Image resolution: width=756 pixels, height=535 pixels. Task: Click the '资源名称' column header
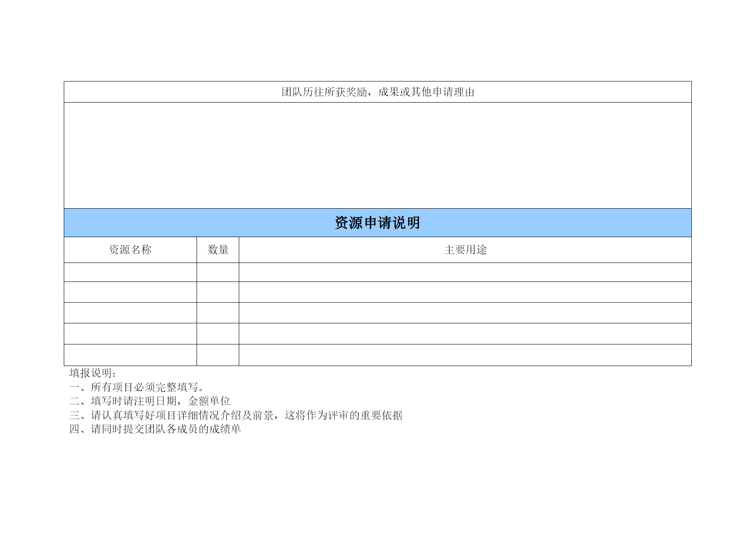coord(130,250)
